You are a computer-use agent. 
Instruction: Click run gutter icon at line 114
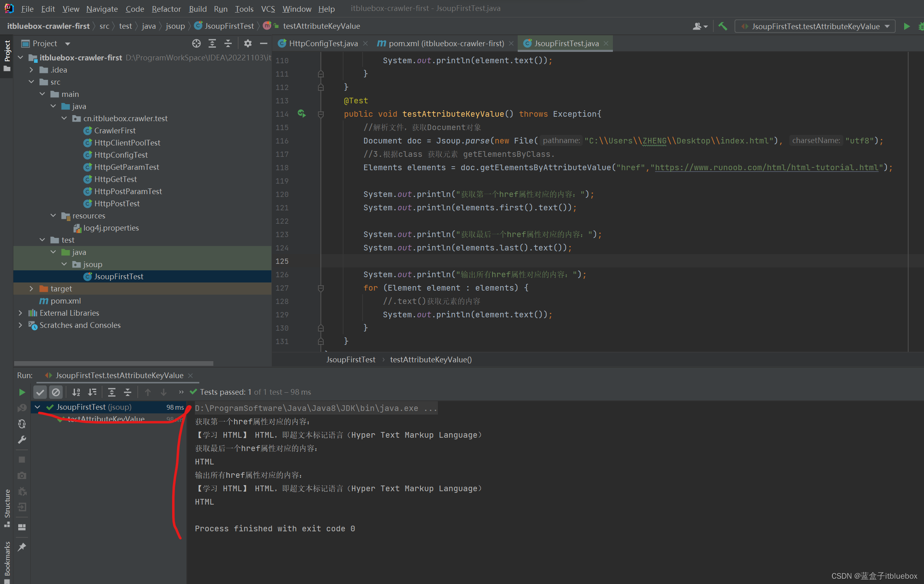click(x=302, y=113)
